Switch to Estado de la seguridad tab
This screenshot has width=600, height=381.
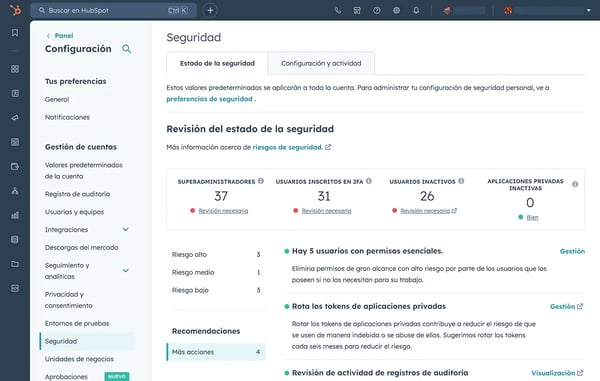coord(217,63)
